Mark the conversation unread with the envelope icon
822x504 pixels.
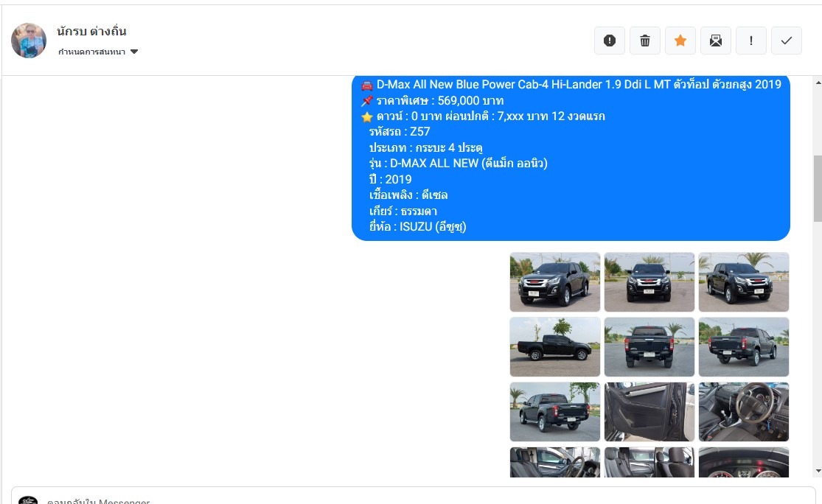click(x=716, y=41)
